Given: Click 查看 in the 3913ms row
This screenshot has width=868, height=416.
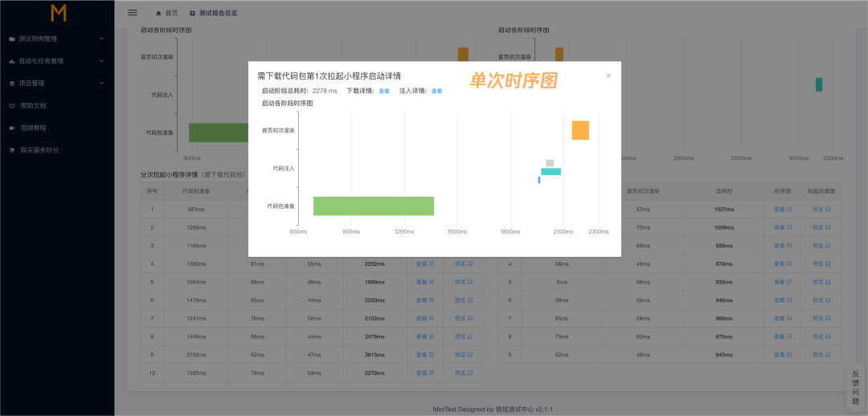Looking at the screenshot, I should point(422,355).
